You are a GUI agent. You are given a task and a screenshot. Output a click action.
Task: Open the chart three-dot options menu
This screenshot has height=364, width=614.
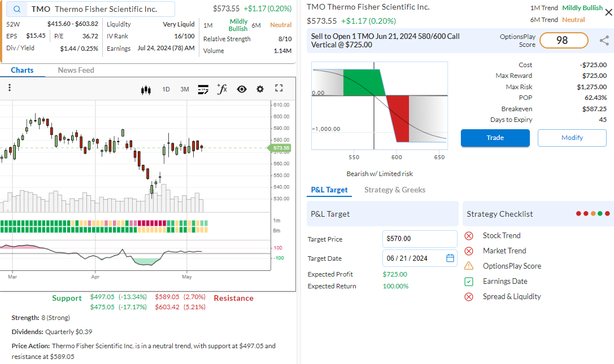[10, 87]
